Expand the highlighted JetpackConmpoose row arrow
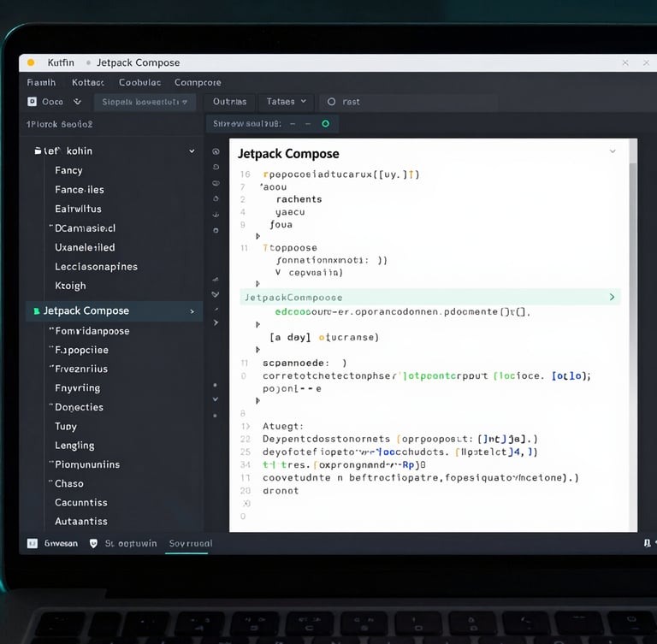The width and height of the screenshot is (657, 644). (612, 297)
